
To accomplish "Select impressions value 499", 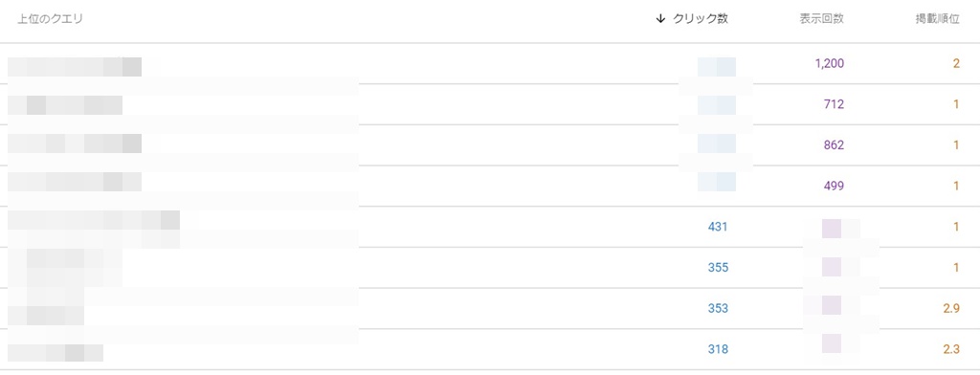I will [x=834, y=186].
